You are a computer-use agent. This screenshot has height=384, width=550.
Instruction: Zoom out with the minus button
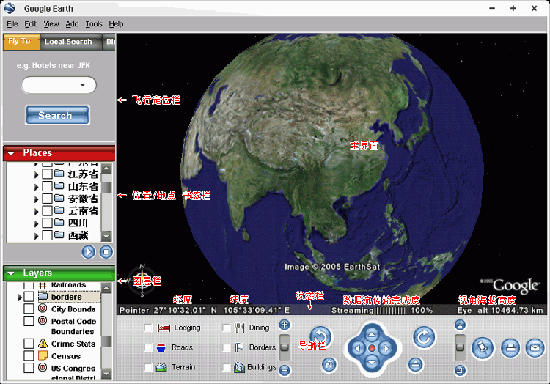(x=284, y=370)
